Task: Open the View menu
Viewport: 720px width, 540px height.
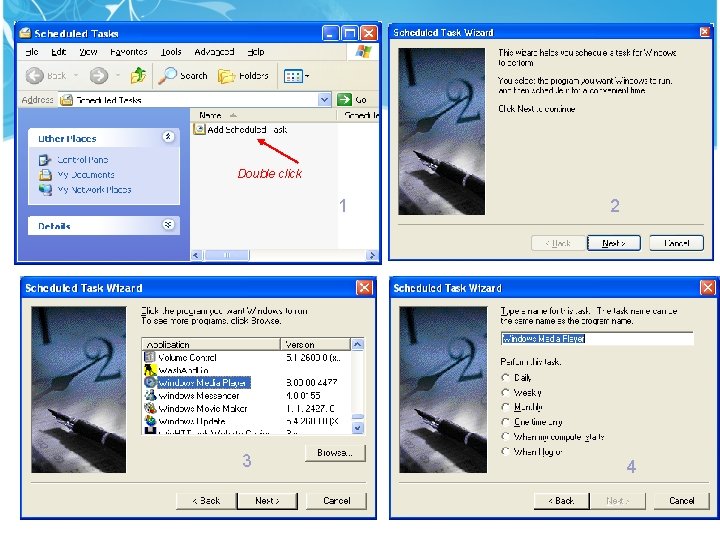Action: tap(88, 52)
